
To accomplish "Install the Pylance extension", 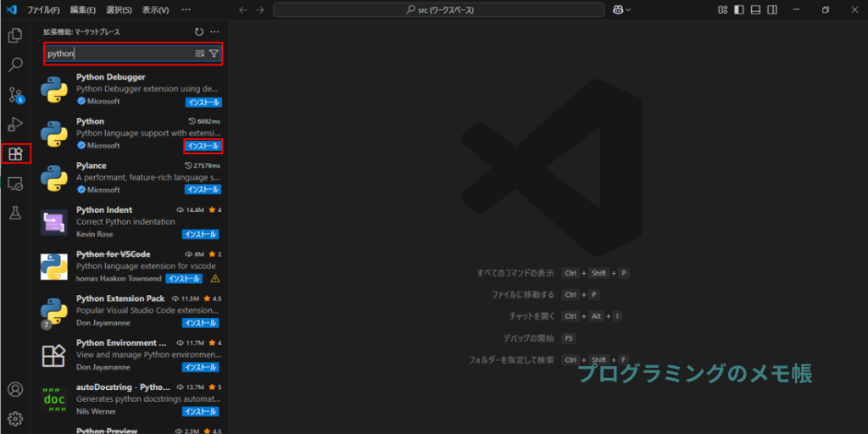I will click(203, 190).
